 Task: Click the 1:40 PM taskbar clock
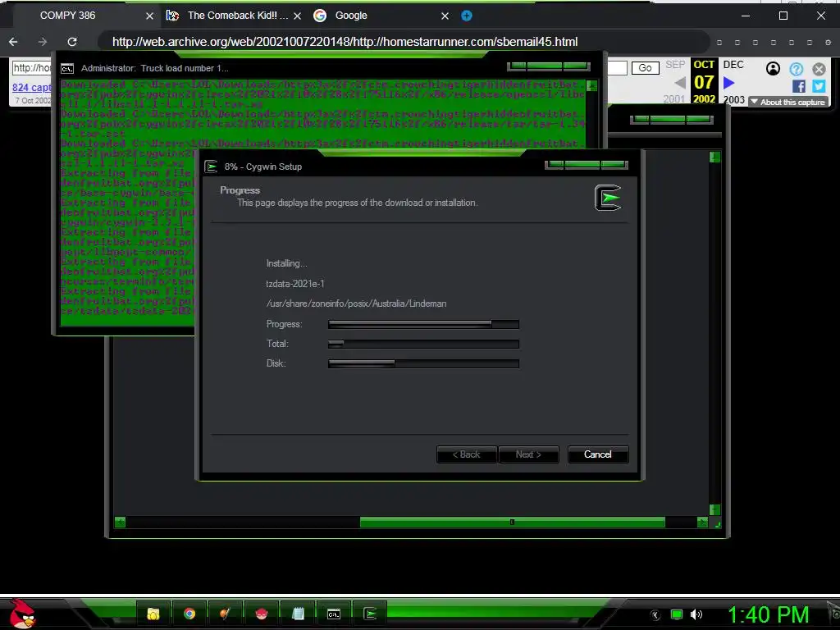click(x=768, y=615)
